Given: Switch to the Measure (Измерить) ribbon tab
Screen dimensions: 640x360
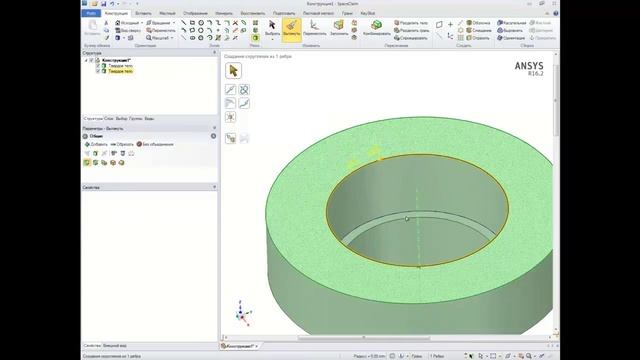Looking at the screenshot, I should (x=224, y=13).
